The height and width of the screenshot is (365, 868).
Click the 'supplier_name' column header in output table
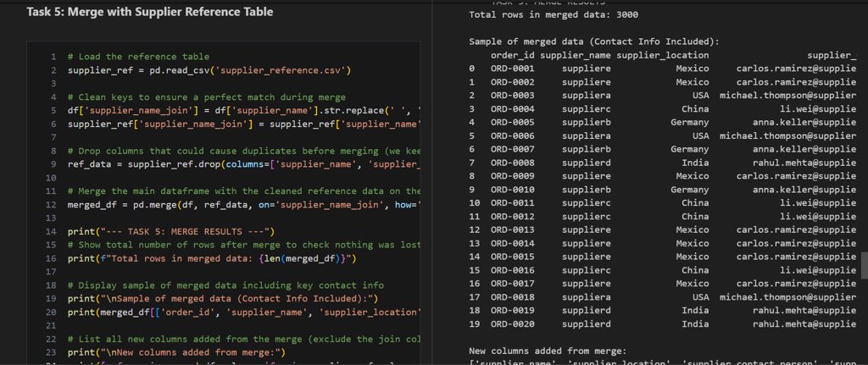pyautogui.click(x=576, y=55)
